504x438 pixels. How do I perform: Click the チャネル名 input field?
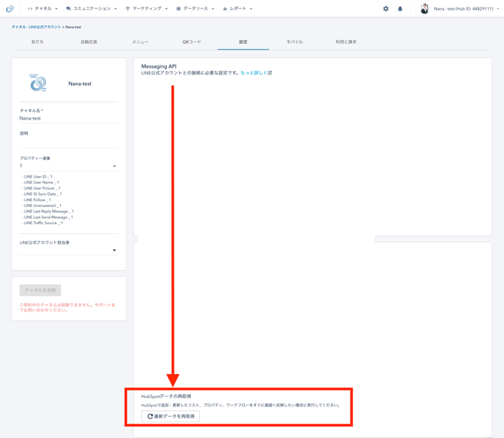[68, 119]
